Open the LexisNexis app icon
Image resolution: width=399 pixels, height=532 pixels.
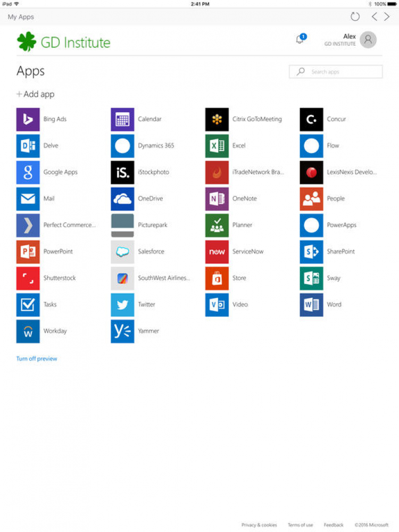(x=311, y=172)
